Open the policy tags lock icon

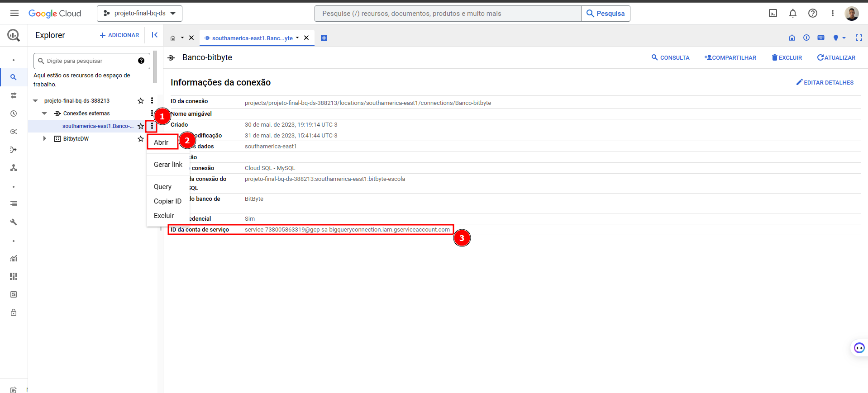pos(14,313)
